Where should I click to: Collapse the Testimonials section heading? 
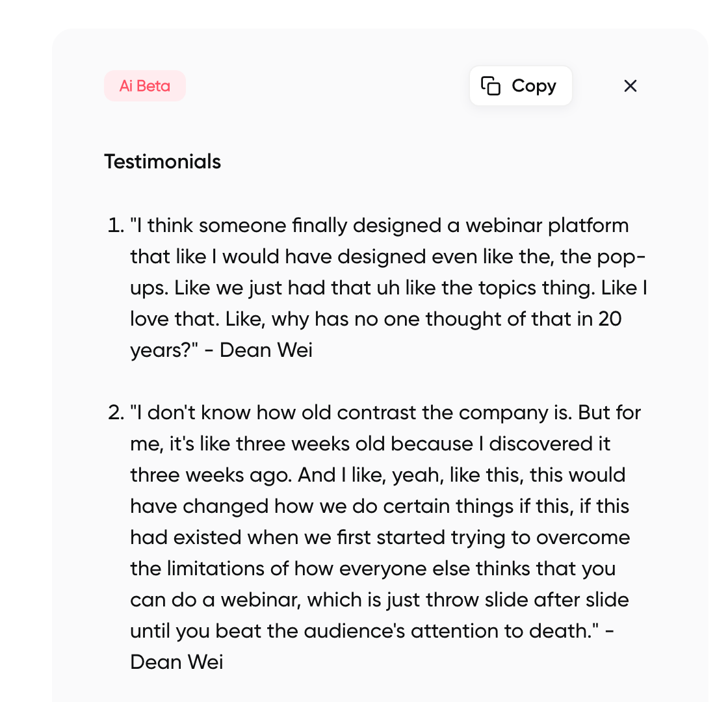(162, 161)
